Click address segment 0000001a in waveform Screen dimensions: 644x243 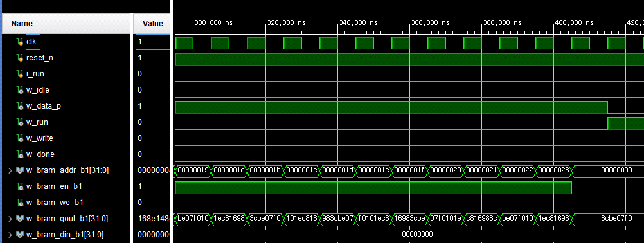(229, 170)
